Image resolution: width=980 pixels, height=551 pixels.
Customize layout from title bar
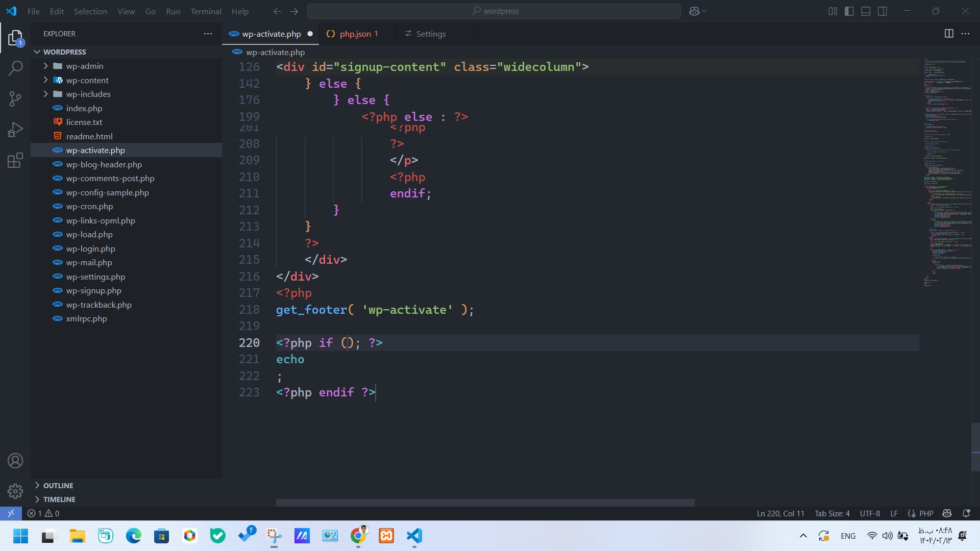(833, 11)
